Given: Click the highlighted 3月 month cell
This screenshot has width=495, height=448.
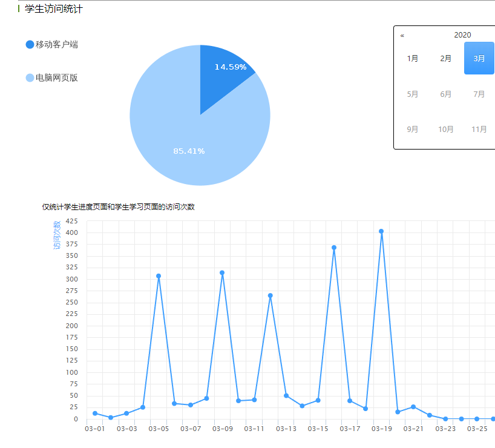Looking at the screenshot, I should (479, 59).
